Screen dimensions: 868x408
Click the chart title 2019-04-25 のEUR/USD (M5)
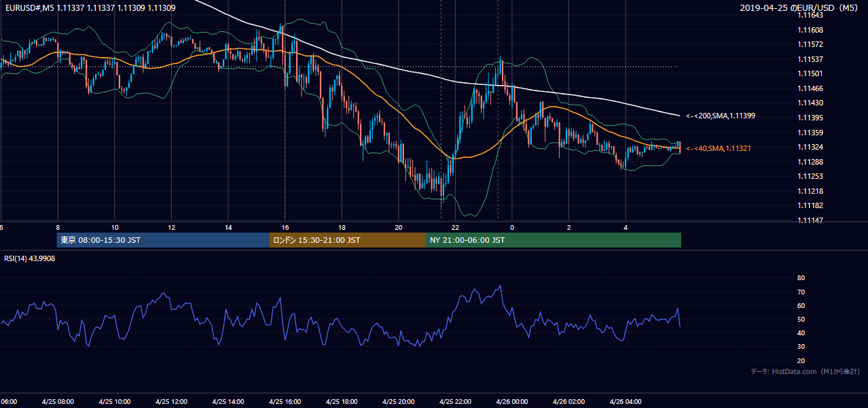pyautogui.click(x=799, y=8)
